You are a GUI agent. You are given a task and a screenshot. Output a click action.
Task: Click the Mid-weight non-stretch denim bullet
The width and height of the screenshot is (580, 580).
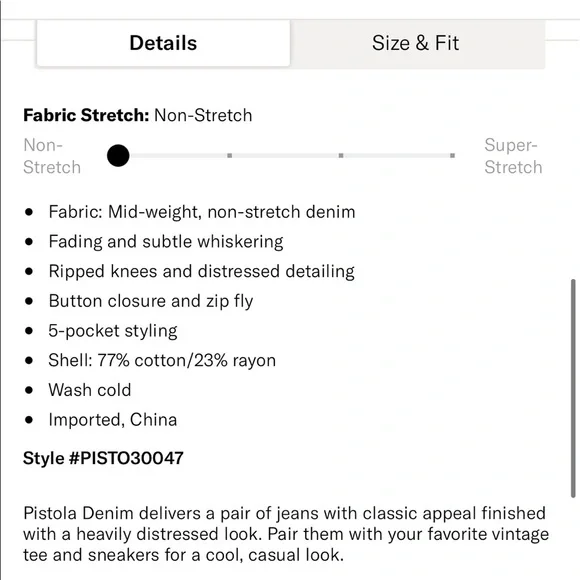202,212
